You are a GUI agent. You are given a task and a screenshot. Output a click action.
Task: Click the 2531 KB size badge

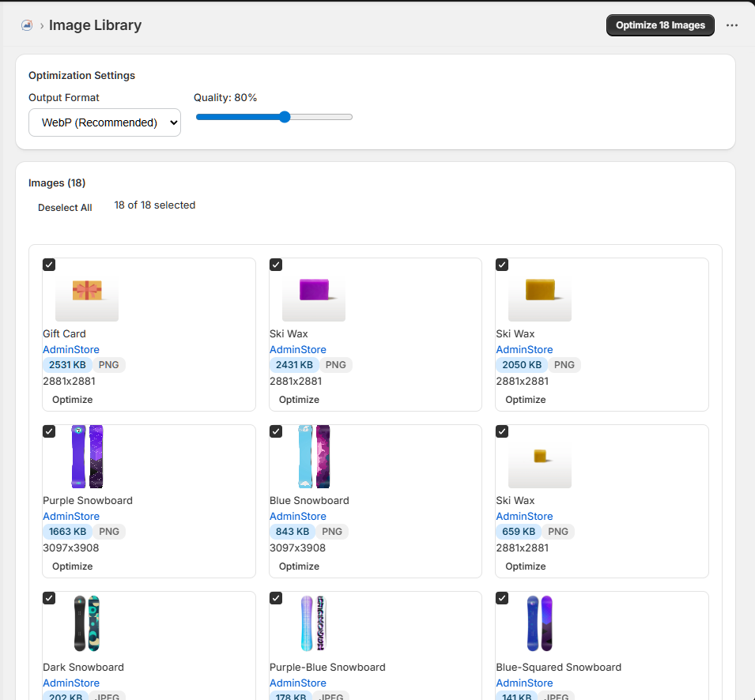tap(67, 365)
